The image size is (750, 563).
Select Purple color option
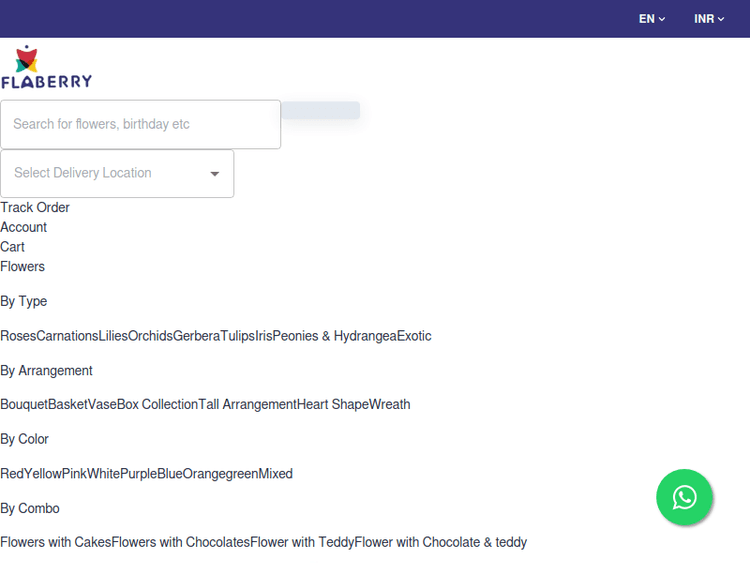(x=138, y=474)
